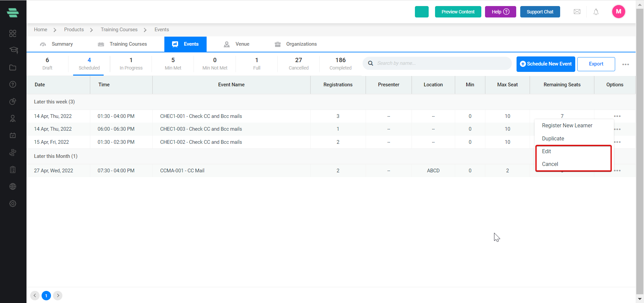Viewport: 644px width, 303px height.
Task: Open the notifications bell icon
Action: [596, 12]
